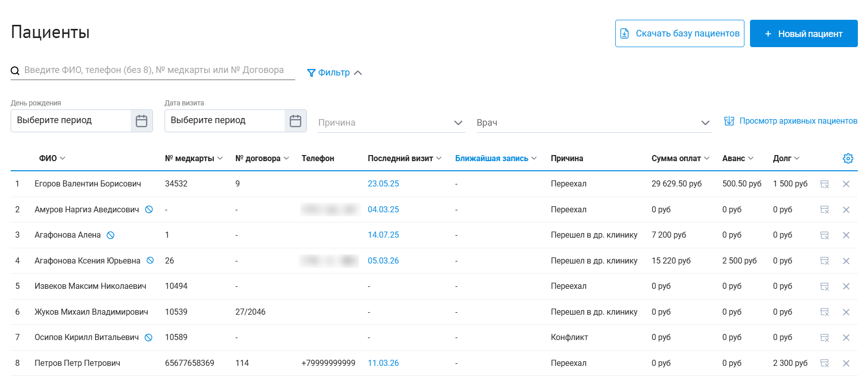The width and height of the screenshot is (868, 376).
Task: Click delete X in Извеков Максим row
Action: click(x=846, y=286)
